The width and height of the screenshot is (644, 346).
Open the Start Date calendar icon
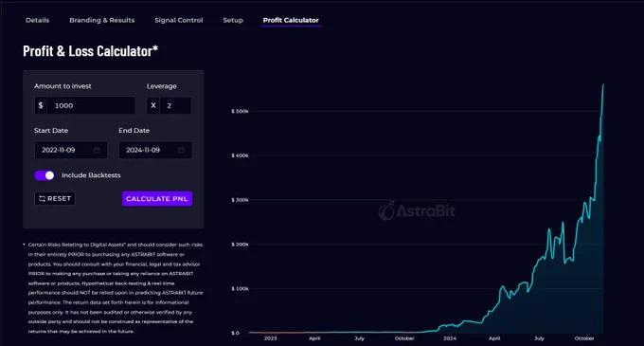pos(97,150)
